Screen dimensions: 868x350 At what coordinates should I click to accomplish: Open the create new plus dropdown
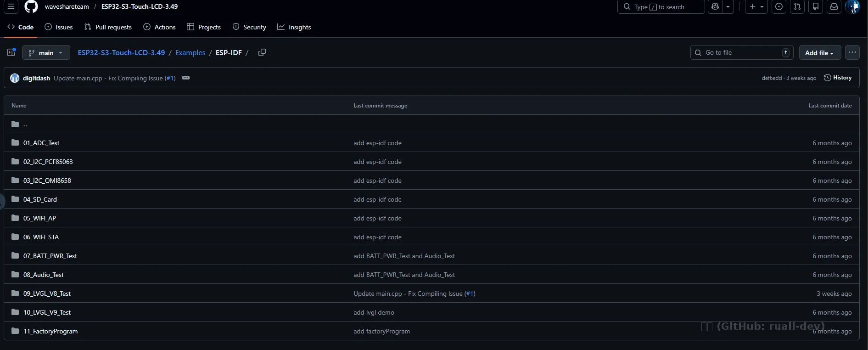756,7
